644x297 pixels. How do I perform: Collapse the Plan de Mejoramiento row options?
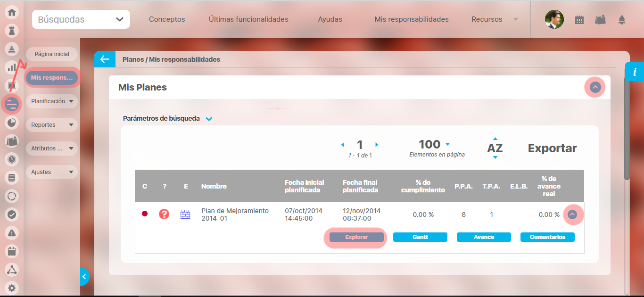coord(572,214)
